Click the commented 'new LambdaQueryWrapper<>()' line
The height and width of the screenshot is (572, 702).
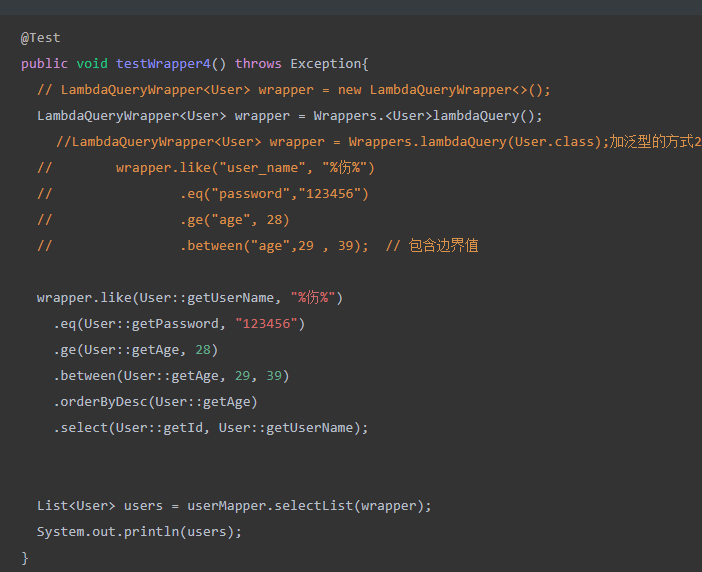point(294,90)
